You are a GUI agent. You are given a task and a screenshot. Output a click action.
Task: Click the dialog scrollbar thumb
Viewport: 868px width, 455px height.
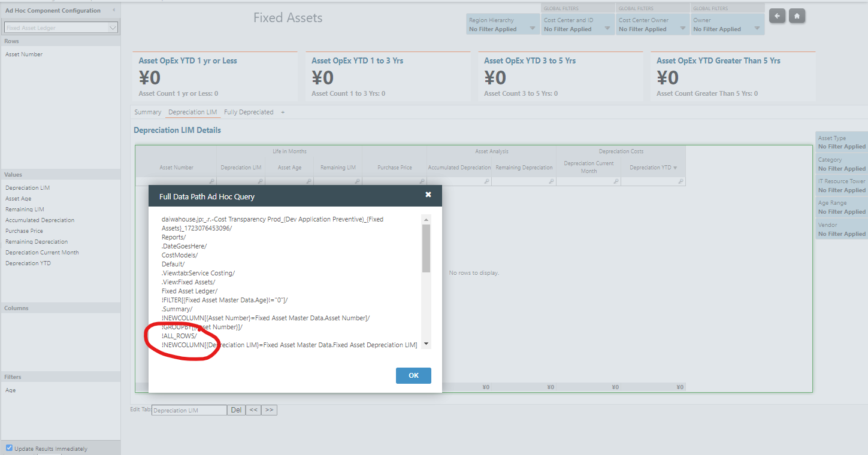pos(426,248)
